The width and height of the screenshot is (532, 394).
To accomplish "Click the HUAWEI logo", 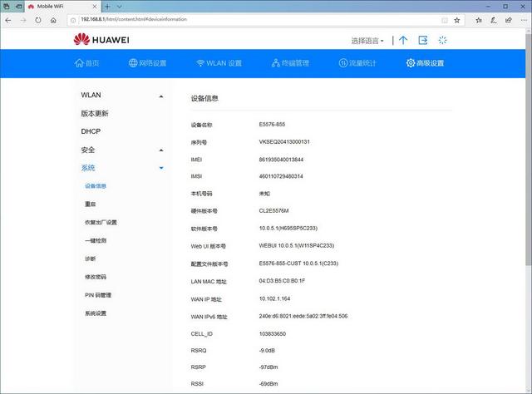I will (x=101, y=40).
